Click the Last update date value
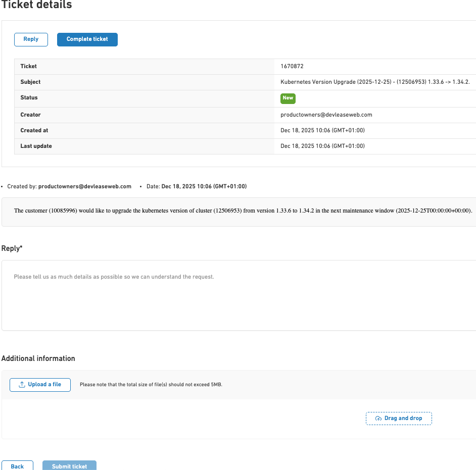The image size is (476, 470). click(x=322, y=146)
